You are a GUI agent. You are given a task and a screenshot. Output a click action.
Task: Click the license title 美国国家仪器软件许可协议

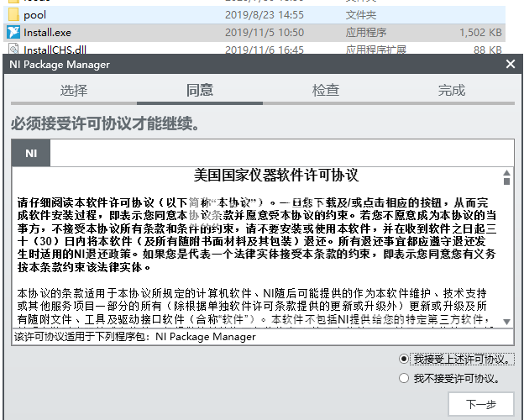click(276, 176)
